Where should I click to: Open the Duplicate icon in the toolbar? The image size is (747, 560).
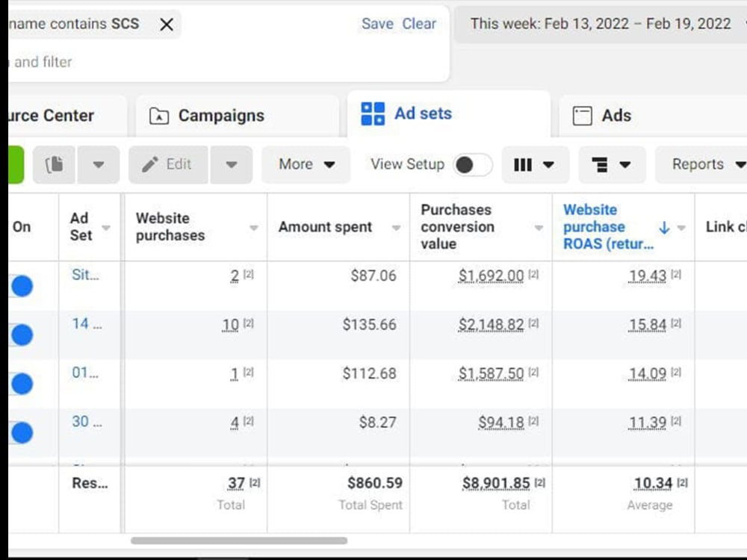(x=53, y=164)
